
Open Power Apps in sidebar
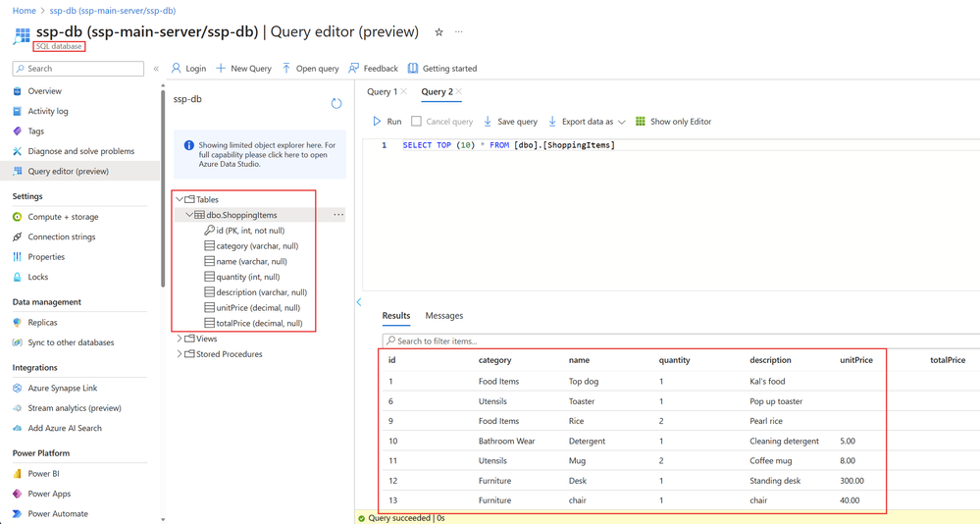pos(49,494)
